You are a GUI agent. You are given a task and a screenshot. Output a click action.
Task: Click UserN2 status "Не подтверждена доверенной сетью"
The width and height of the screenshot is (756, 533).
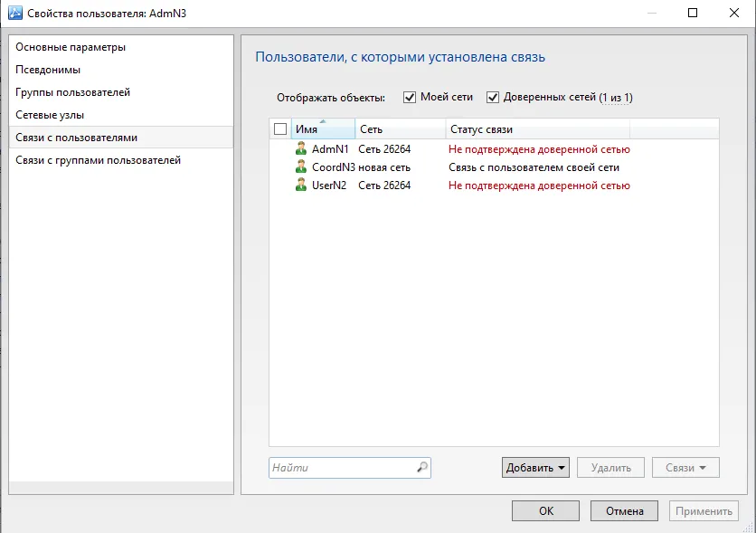(539, 186)
